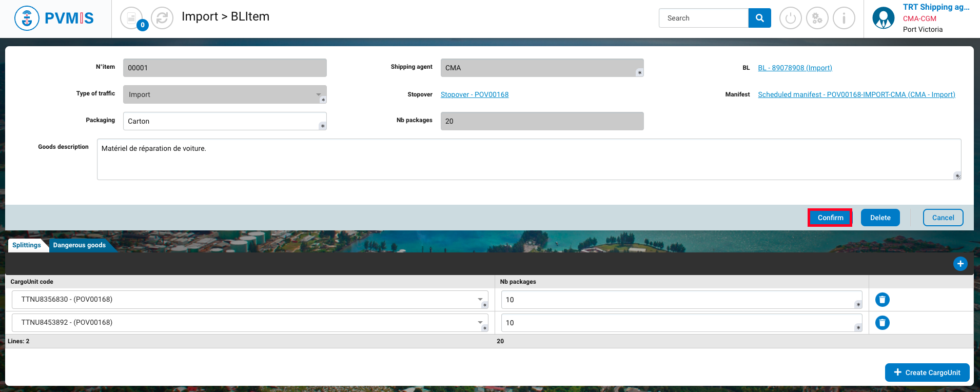Click the Create CargoUnit button

(x=927, y=373)
